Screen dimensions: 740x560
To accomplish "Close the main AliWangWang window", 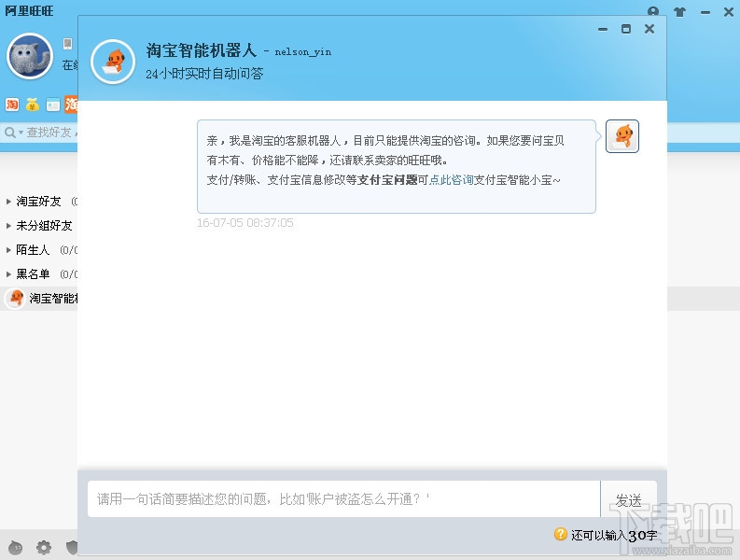I will click(729, 12).
